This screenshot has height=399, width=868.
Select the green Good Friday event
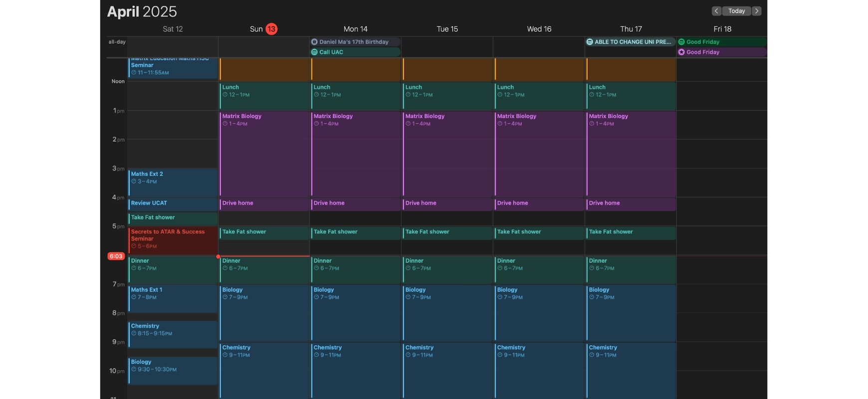(722, 42)
